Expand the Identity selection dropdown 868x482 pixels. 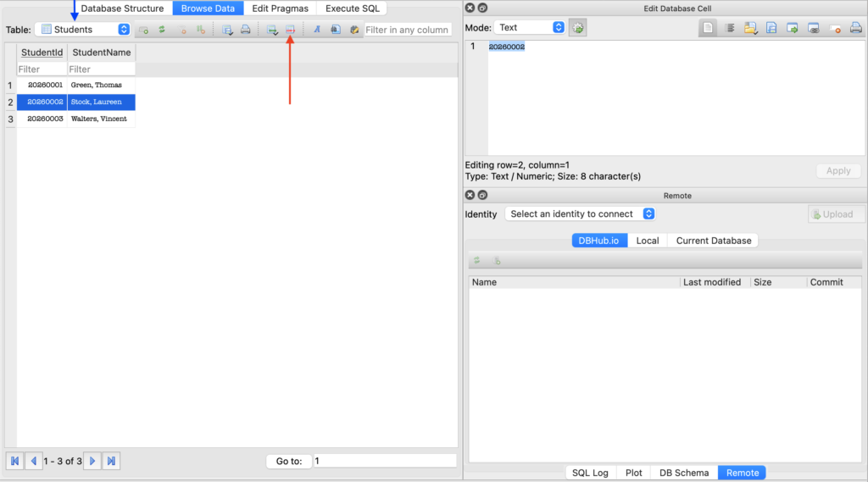tap(580, 214)
